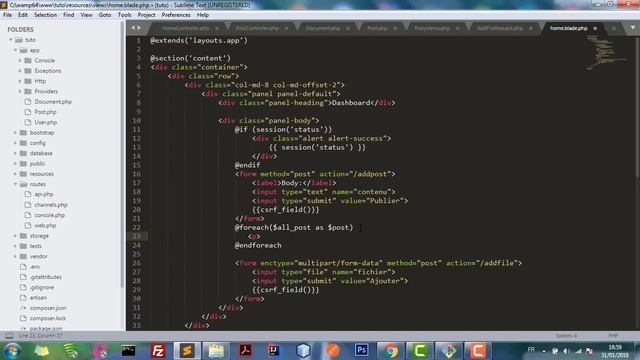The image size is (640, 360).
Task: Go to previous tab with left arrow
Action: click(133, 28)
